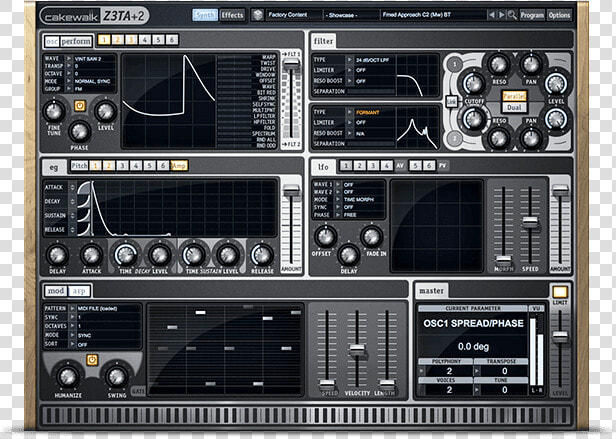Open filter 1 TYPE dropdown arrow
The height and width of the screenshot is (439, 616).
tap(349, 60)
